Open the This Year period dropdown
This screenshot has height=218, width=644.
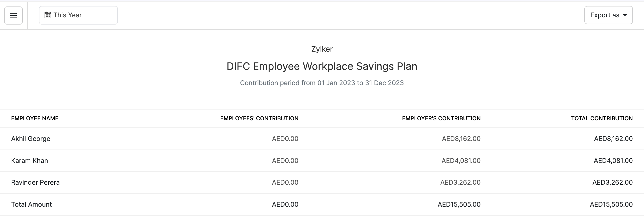(78, 15)
